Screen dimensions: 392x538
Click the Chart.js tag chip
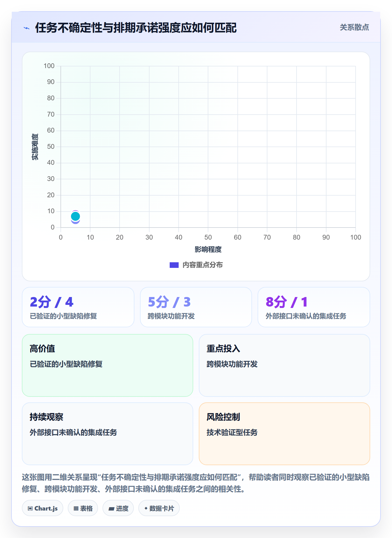coord(43,508)
